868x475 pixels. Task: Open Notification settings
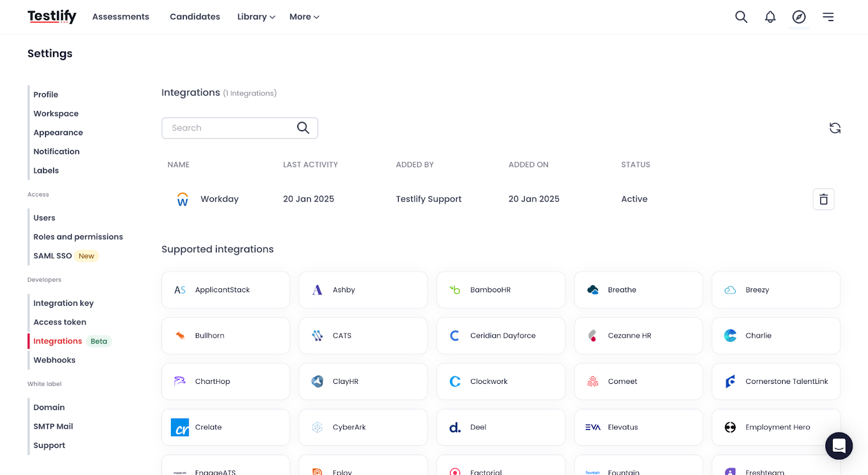click(x=56, y=151)
